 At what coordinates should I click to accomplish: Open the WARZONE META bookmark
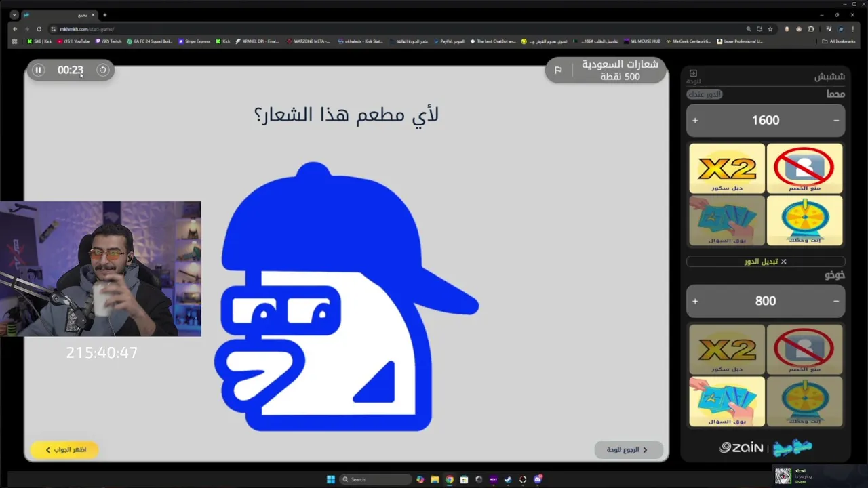coord(309,41)
